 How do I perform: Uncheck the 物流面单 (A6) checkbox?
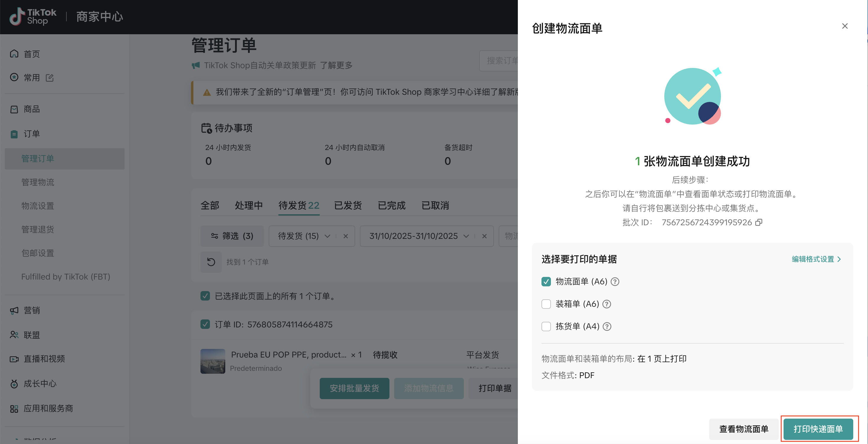point(546,282)
